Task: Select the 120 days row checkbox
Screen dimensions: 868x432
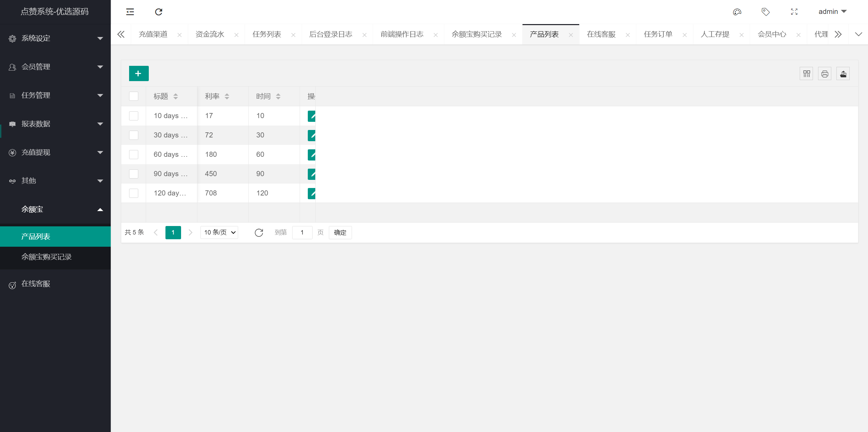Action: click(134, 193)
